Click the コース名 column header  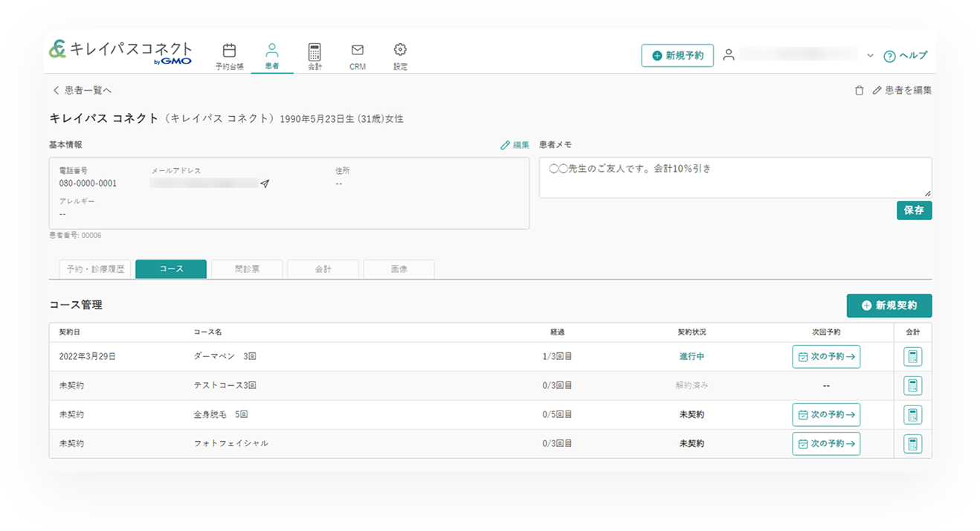[207, 332]
